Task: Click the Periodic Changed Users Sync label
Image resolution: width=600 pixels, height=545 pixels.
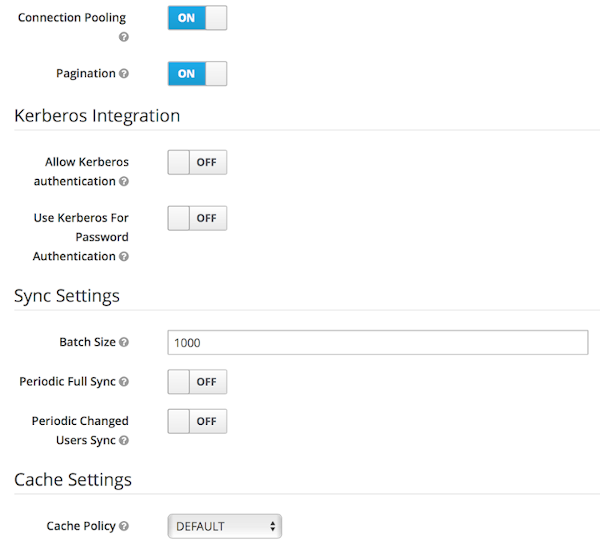Action: [80, 431]
